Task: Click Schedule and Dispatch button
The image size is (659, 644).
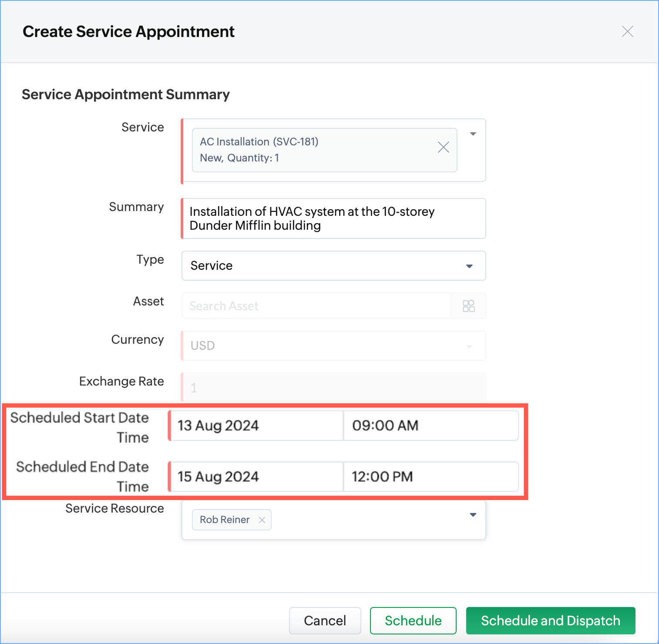Action: (550, 621)
